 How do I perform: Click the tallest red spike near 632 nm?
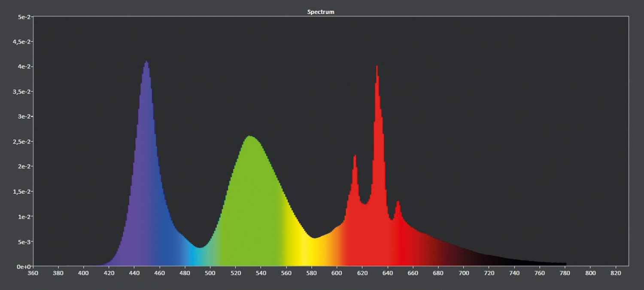pos(377,67)
